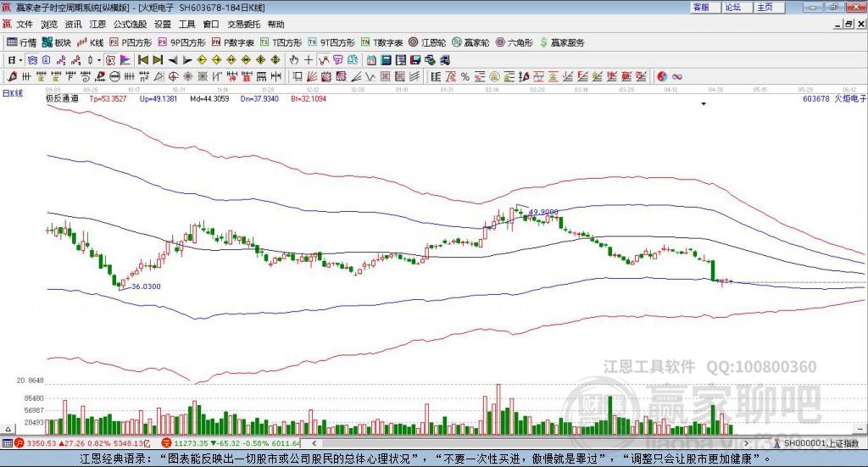The image size is (868, 467).
Task: Click the scrollbar right arrow
Action: pos(746,443)
